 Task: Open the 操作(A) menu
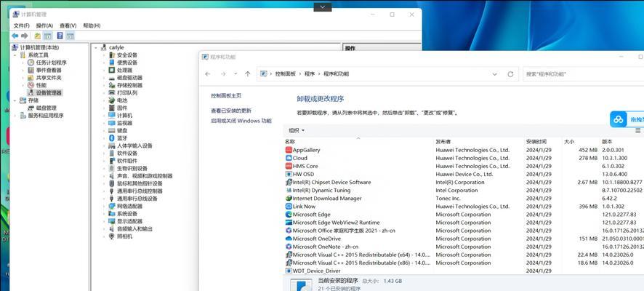click(x=44, y=25)
